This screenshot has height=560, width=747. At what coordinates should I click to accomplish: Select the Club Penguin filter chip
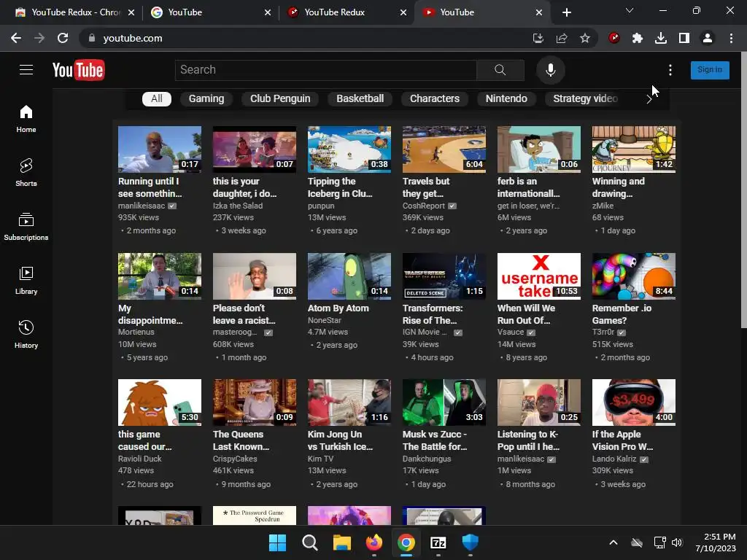click(280, 98)
